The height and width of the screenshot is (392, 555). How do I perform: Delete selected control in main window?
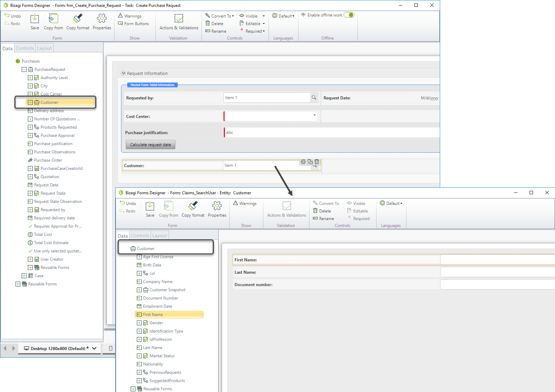click(214, 23)
